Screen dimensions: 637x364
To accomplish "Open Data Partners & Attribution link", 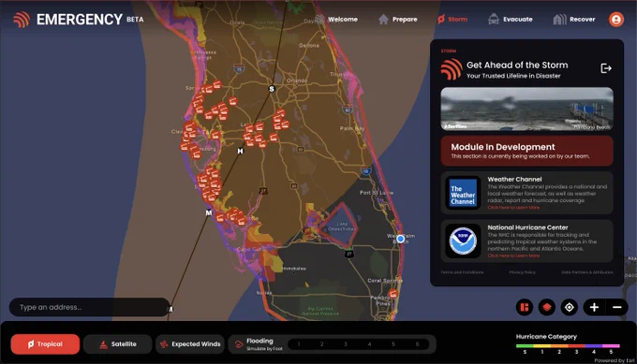I will [587, 272].
